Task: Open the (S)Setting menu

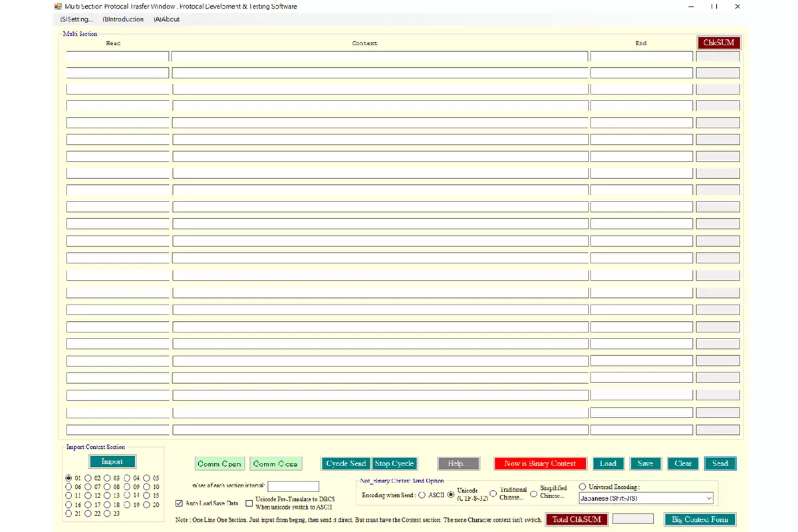Action: click(76, 19)
